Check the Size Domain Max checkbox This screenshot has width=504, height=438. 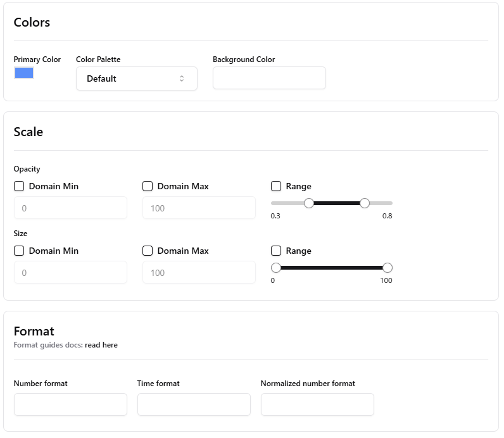(148, 251)
